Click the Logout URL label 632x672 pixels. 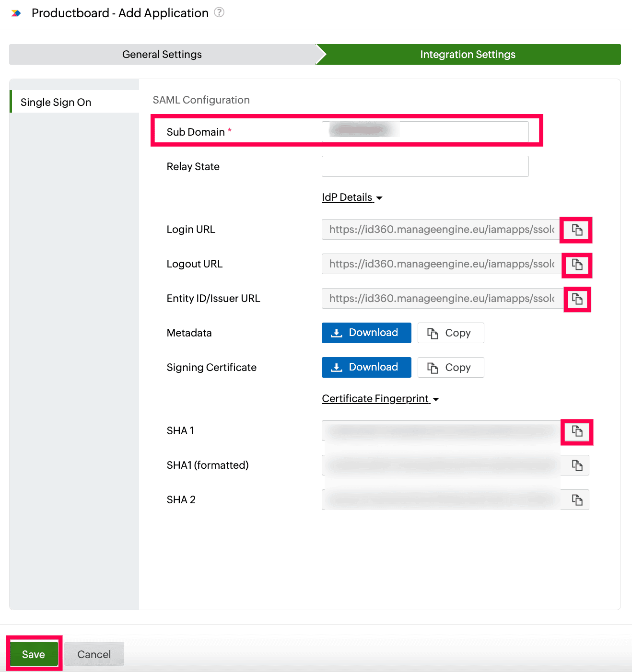point(195,264)
